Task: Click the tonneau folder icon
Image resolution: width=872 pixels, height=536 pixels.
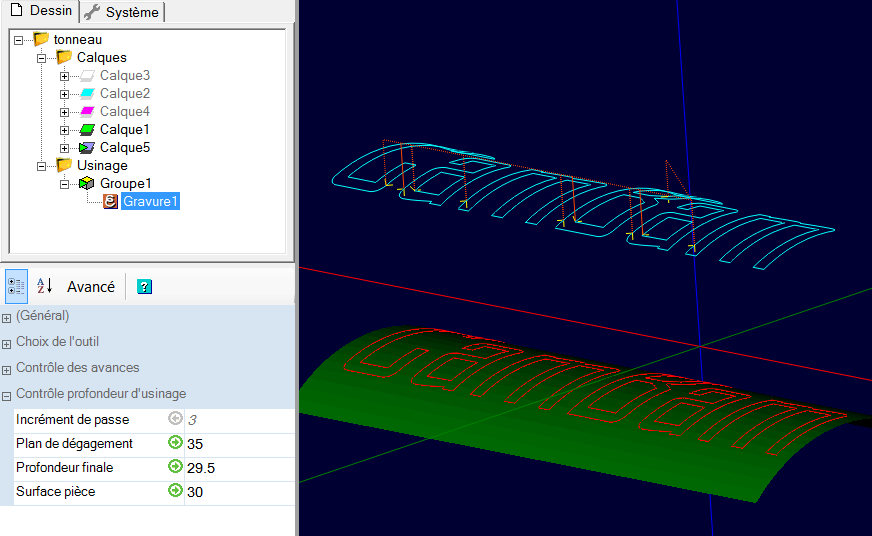Action: tap(41, 39)
